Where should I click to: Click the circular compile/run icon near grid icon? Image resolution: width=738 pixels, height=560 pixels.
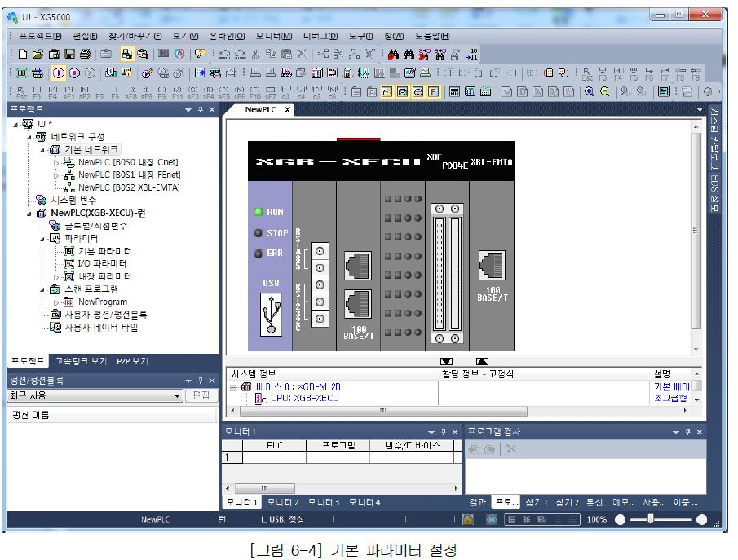179,54
